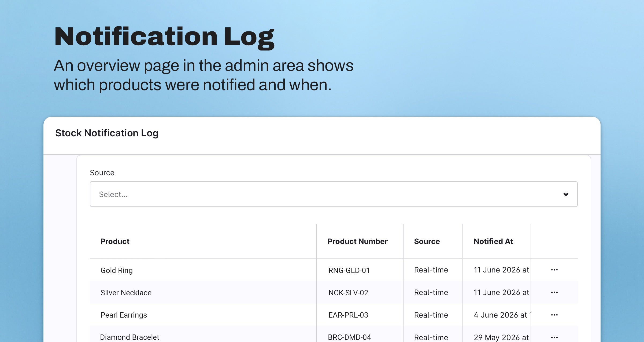Sort by the Product Number column header
The width and height of the screenshot is (644, 342).
click(x=357, y=241)
